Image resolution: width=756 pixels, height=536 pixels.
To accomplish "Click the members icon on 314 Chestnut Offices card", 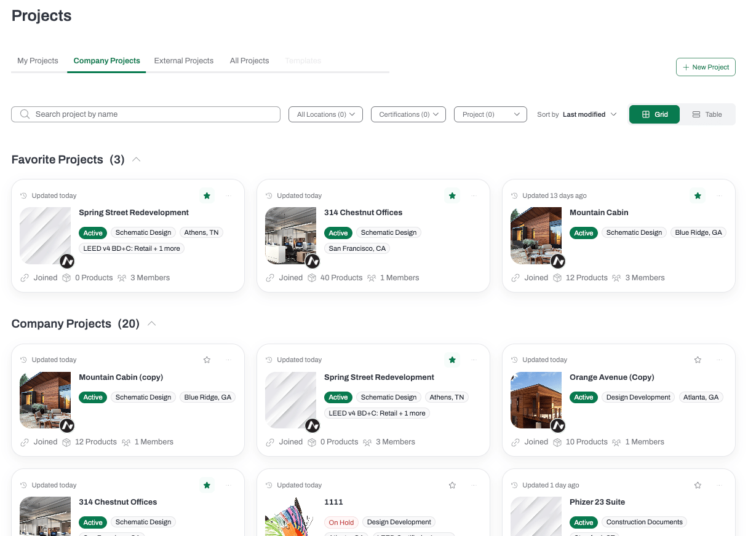I will coord(372,278).
